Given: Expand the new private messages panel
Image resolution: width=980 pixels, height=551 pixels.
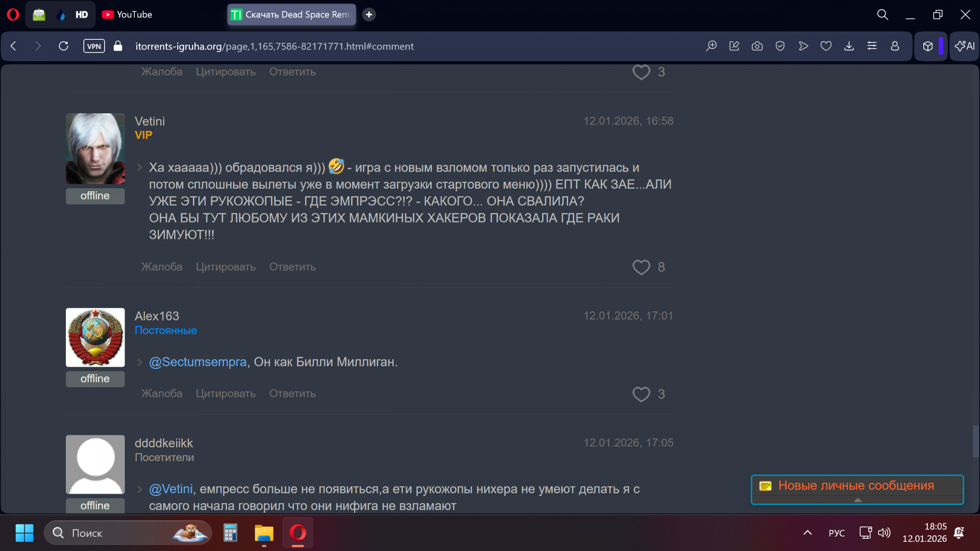Looking at the screenshot, I should (857, 500).
